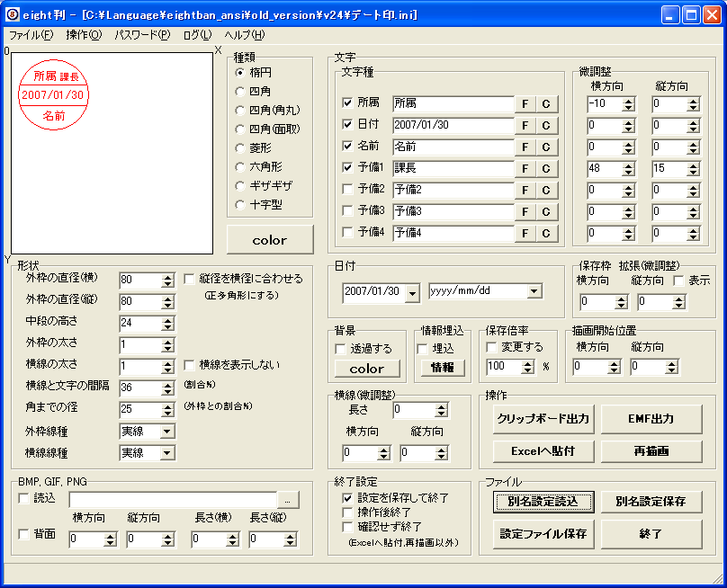Check the 背面 checkbox

(x=23, y=534)
